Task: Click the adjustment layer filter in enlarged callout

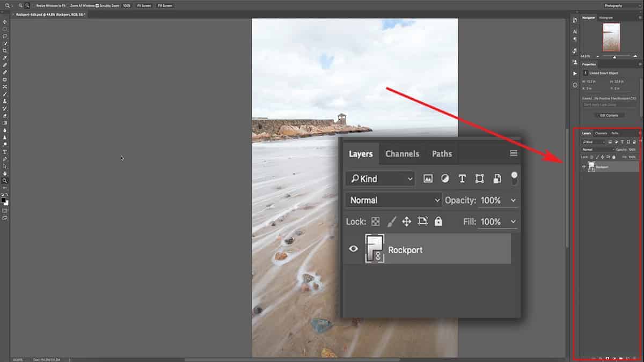Action: coord(445,179)
